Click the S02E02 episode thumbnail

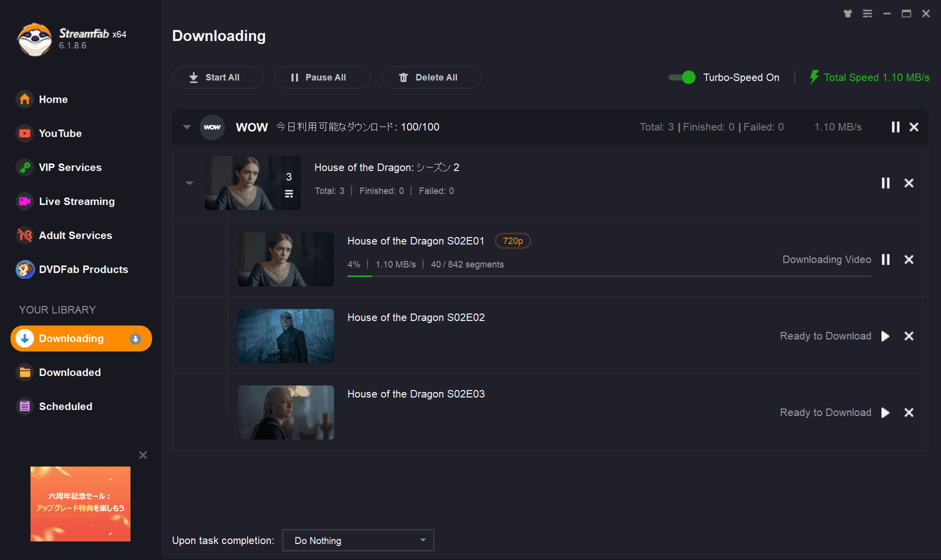point(286,336)
